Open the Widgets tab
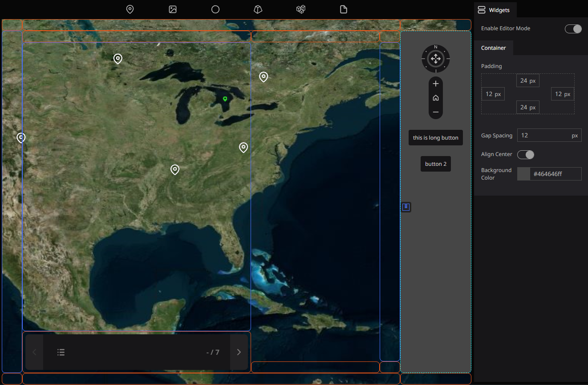 [x=495, y=10]
